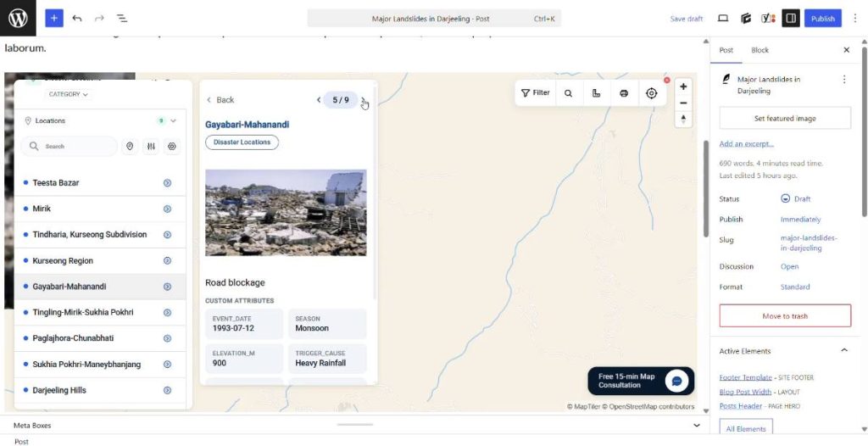The width and height of the screenshot is (868, 446).
Task: Click the Disaster Locations tag
Action: [242, 142]
